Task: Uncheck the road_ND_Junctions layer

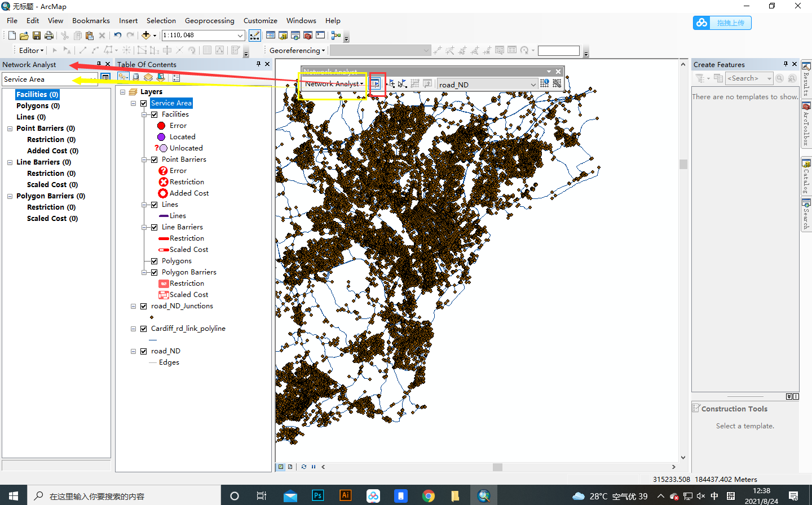Action: pyautogui.click(x=143, y=306)
